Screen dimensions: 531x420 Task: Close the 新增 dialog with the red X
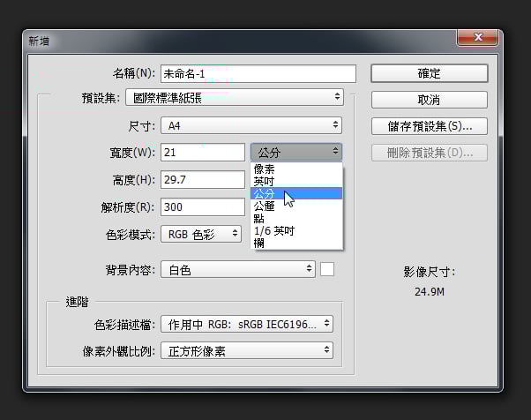480,38
